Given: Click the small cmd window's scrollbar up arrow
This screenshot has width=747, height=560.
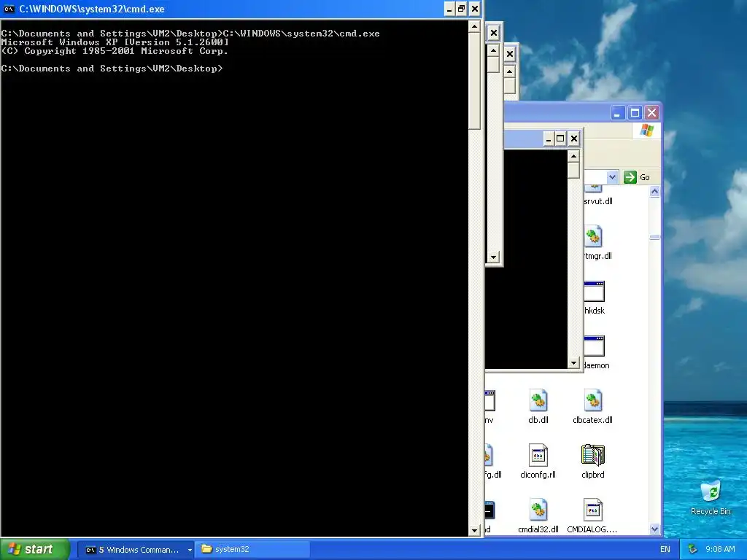Looking at the screenshot, I should (573, 156).
